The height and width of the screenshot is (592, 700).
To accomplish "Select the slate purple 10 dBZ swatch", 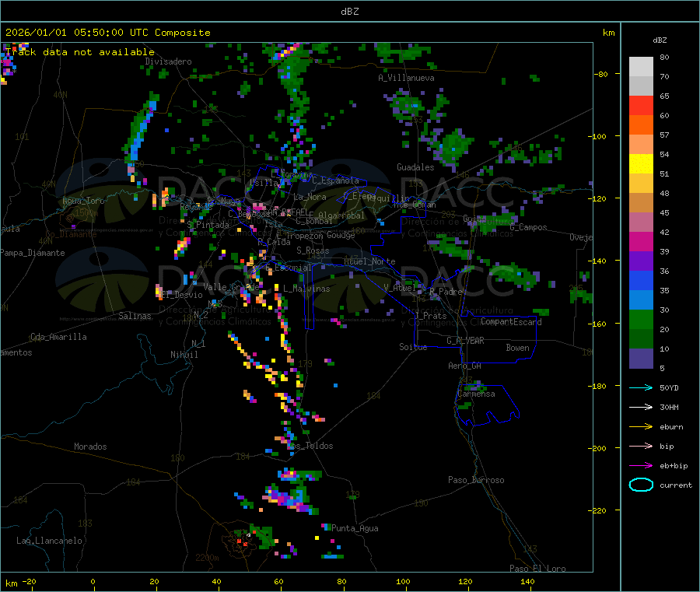I will 641,359.
